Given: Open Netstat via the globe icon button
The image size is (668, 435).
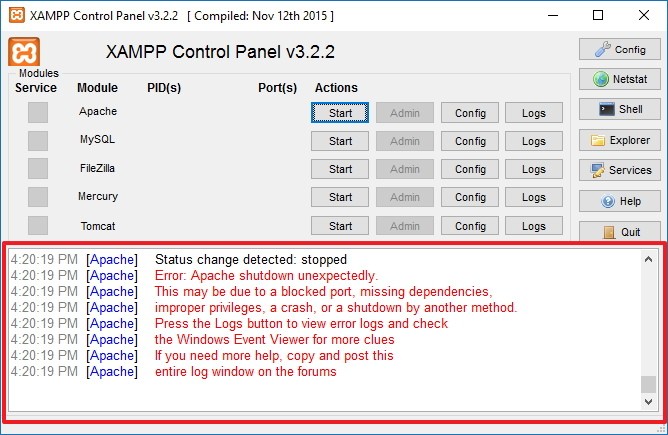Looking at the screenshot, I should 620,79.
